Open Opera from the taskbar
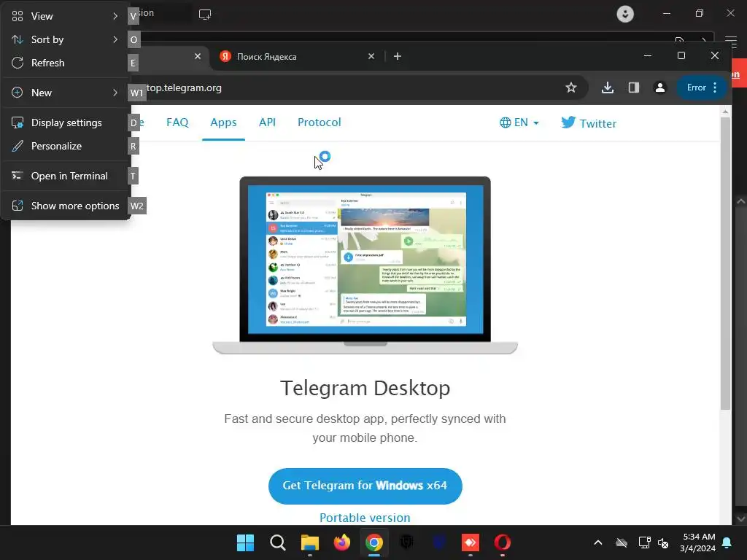Screen dimensions: 747x560 pos(502,542)
